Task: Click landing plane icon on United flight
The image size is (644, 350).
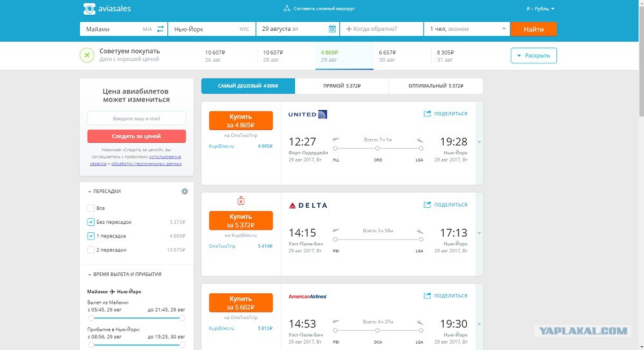Action: pos(420,140)
